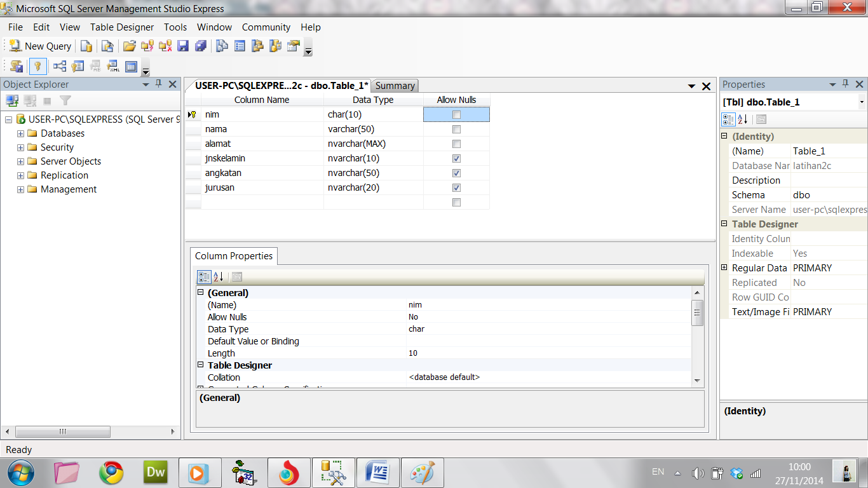The image size is (868, 488).
Task: Open the Properties Window toolbar icon
Action: pyautogui.click(x=293, y=46)
